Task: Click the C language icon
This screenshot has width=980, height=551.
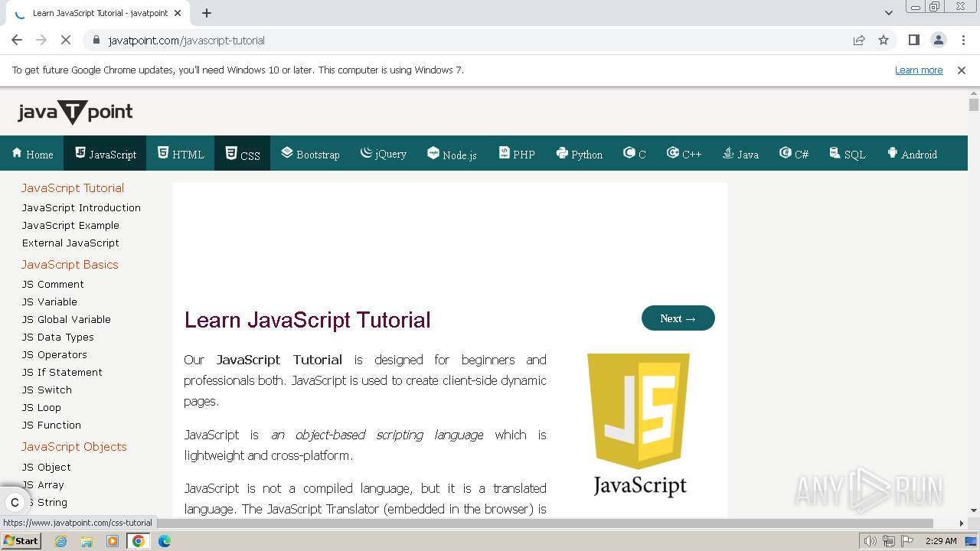Action: pyautogui.click(x=629, y=152)
